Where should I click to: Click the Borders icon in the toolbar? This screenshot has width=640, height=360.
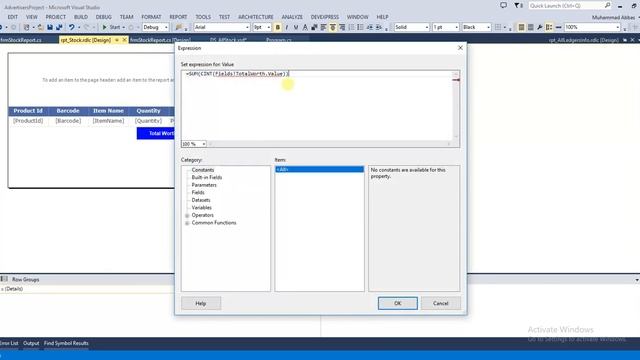pos(498,27)
